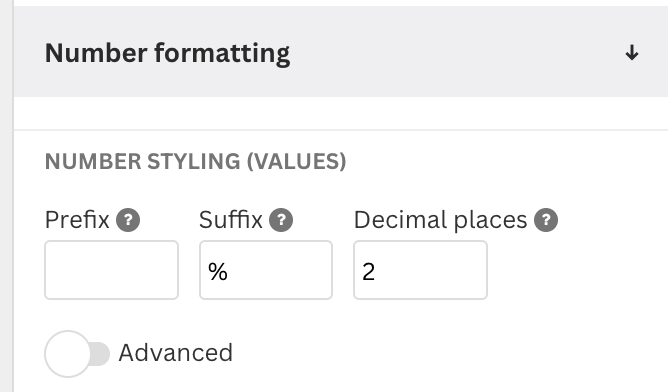Screen dimensions: 668x392
Task: Focus the empty Prefix input box
Action: [x=112, y=270]
